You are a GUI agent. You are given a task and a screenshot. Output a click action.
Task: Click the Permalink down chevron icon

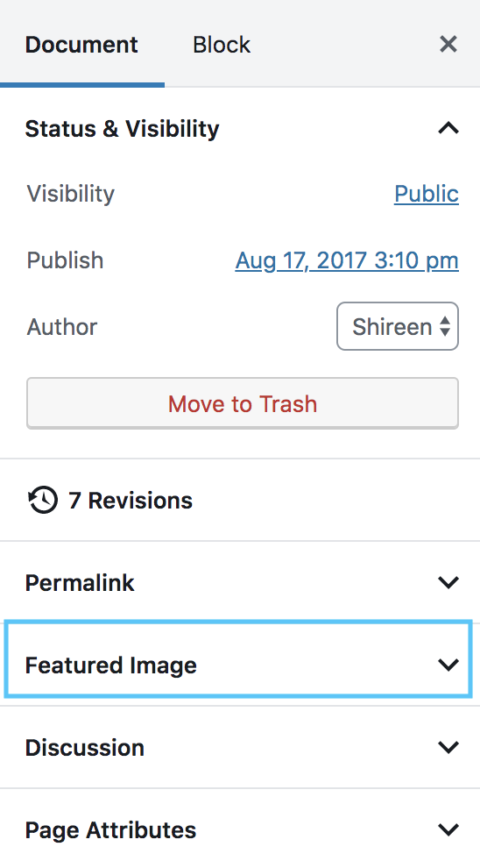[448, 582]
